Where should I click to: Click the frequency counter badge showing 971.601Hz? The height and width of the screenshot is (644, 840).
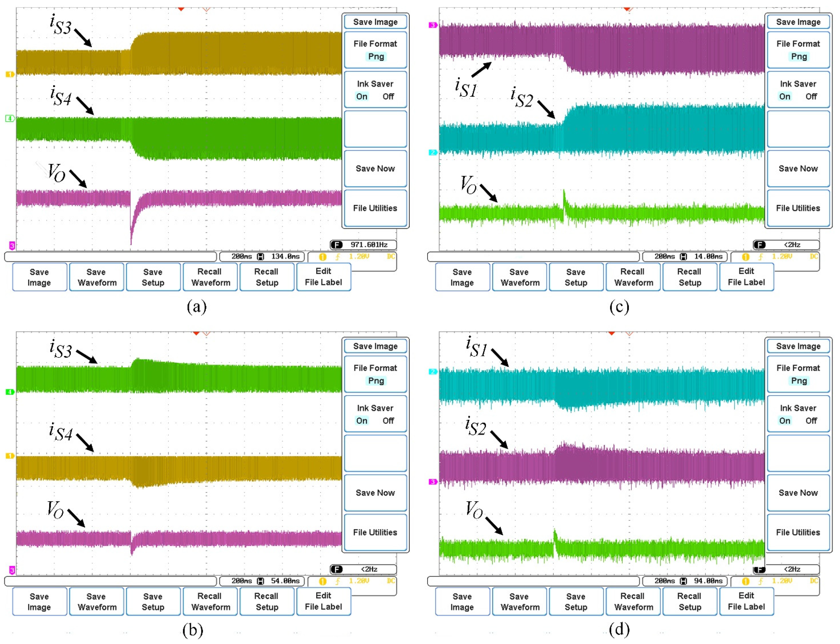click(x=363, y=245)
